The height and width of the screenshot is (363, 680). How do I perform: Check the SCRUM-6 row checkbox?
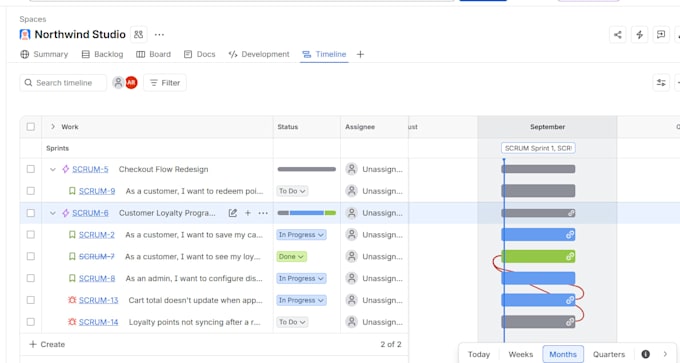[30, 213]
